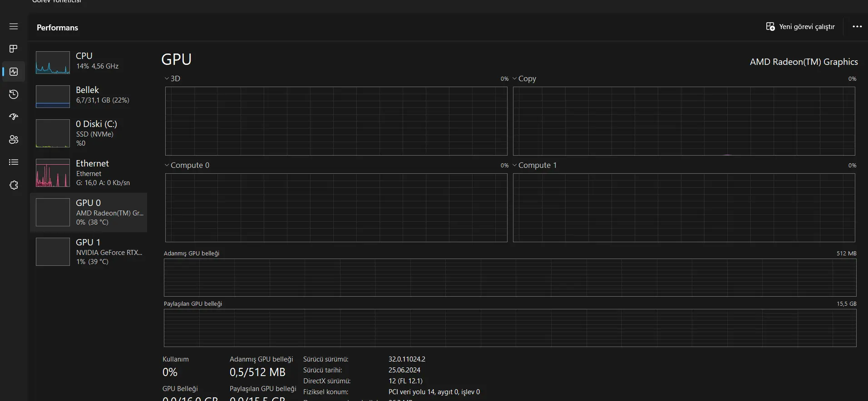
Task: Click the DirectX sürümü label
Action: point(327,381)
